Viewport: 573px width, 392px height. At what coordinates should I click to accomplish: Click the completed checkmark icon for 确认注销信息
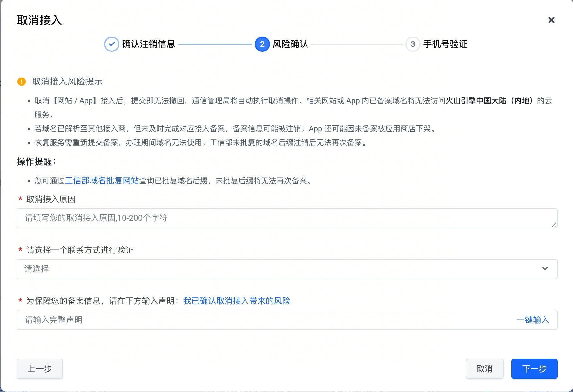tap(111, 44)
